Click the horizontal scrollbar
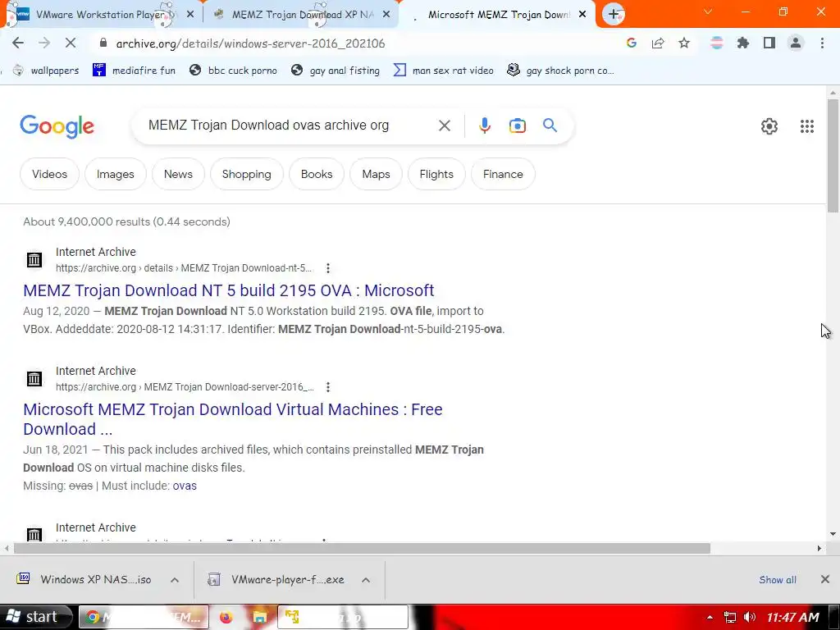The height and width of the screenshot is (630, 840). [362, 548]
